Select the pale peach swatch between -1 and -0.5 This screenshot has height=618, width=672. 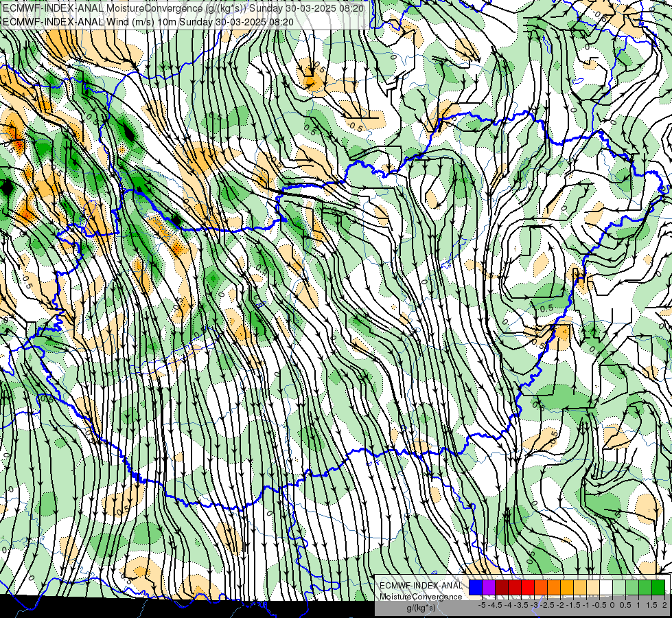point(593,587)
